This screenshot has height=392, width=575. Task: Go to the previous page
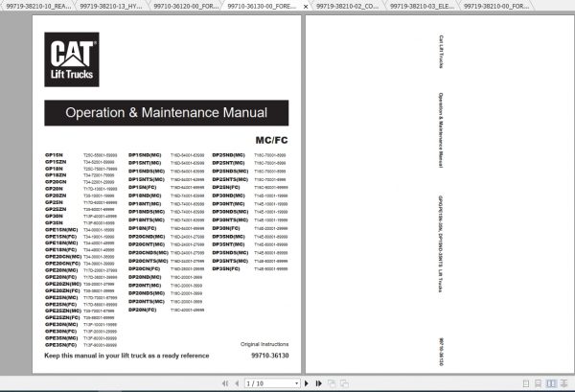click(237, 383)
